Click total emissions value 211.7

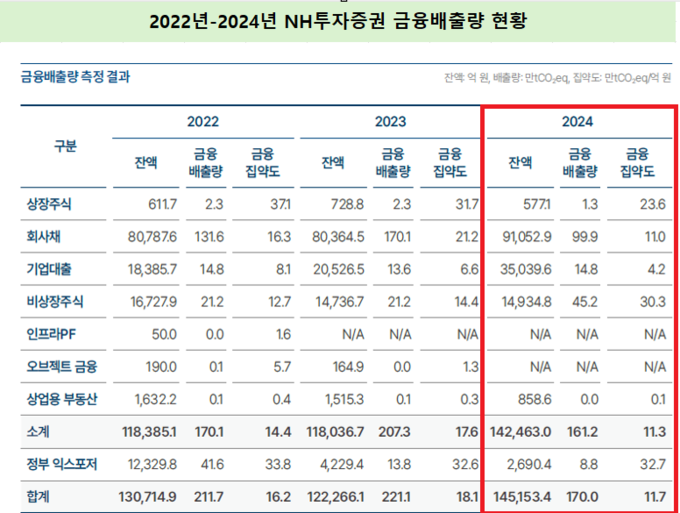click(209, 497)
